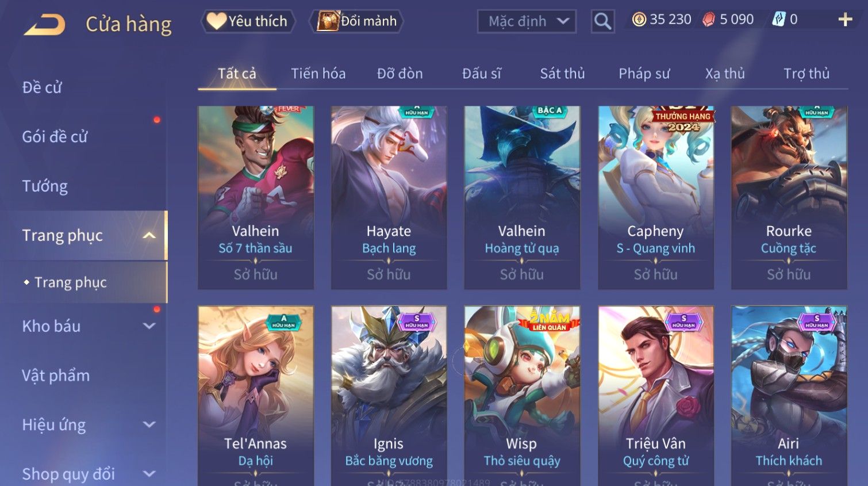Open Đổi mảnh chest exchange
Viewport: 868px width, 486px height.
(356, 21)
